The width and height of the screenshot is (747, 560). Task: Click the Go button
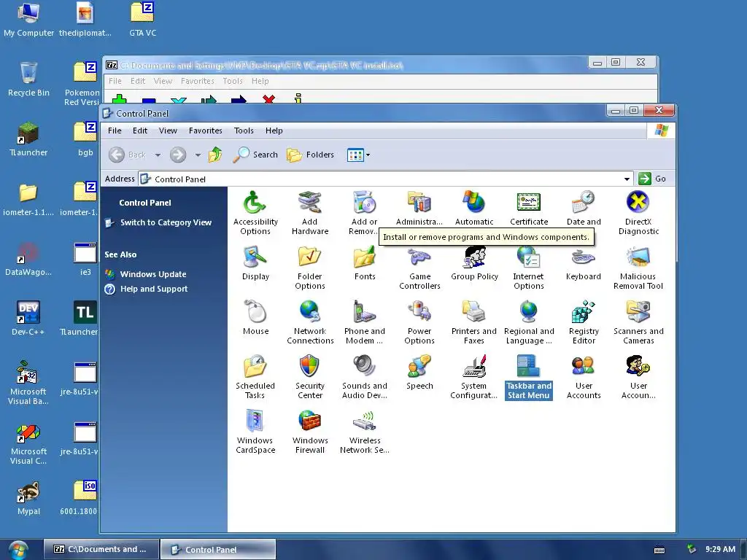[x=652, y=179]
